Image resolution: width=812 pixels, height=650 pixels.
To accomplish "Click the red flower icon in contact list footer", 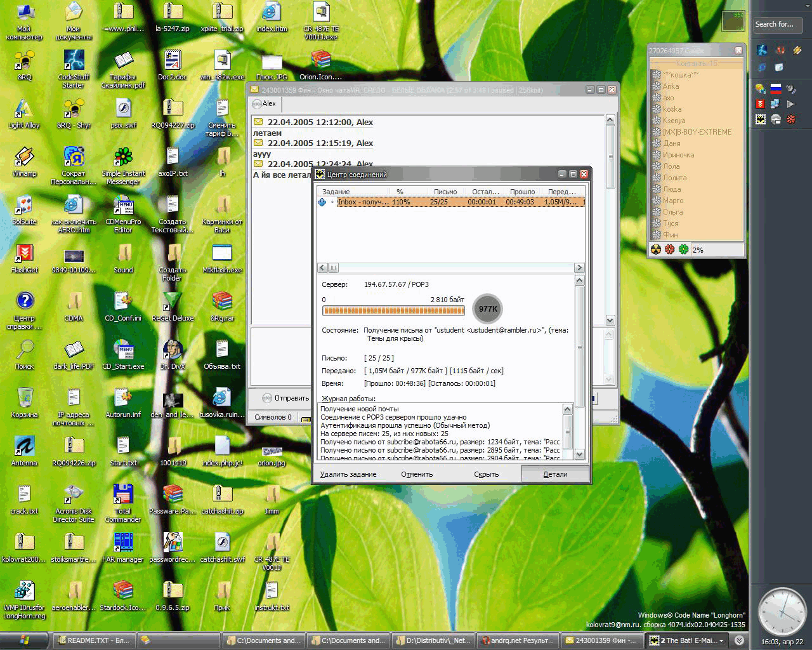I will [670, 250].
